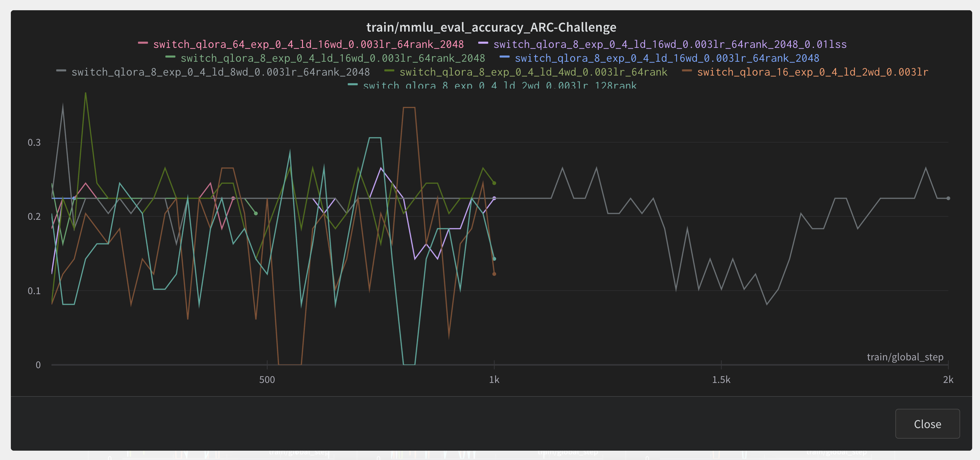
Task: Click olive 4wd_0.003lr_64rank legend label
Action: (x=533, y=71)
